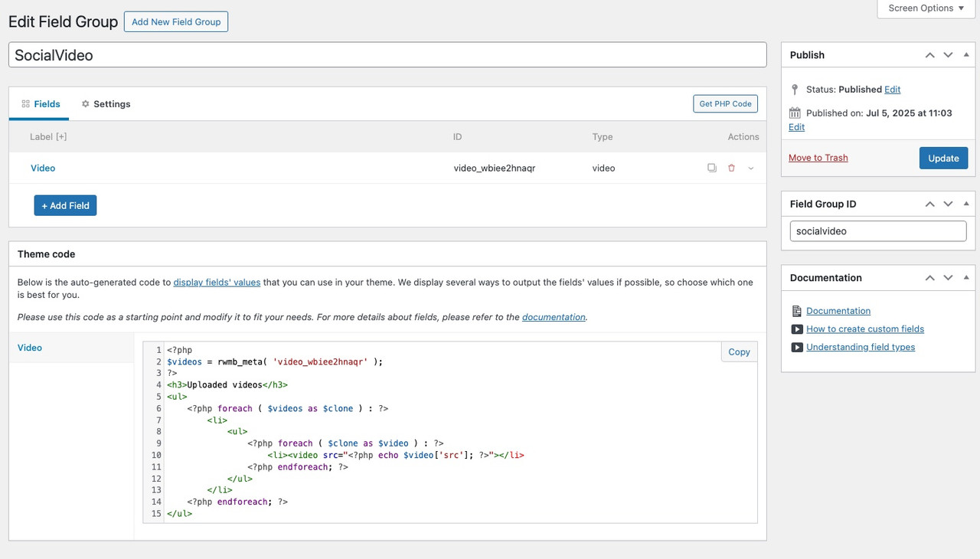Delete the Video field via trash icon

click(x=731, y=168)
